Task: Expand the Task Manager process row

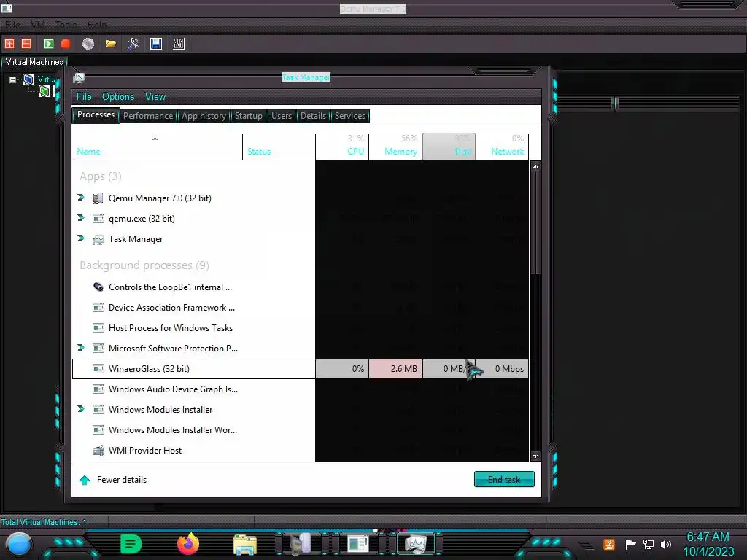Action: [80, 238]
